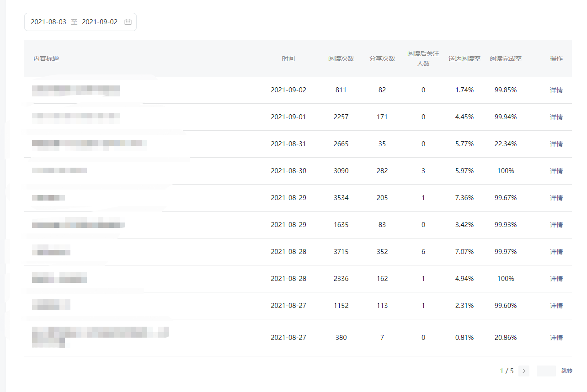Viewport: 587px width, 392px height.
Task: Open 详情 for the 2021-09-01 row
Action: [556, 117]
